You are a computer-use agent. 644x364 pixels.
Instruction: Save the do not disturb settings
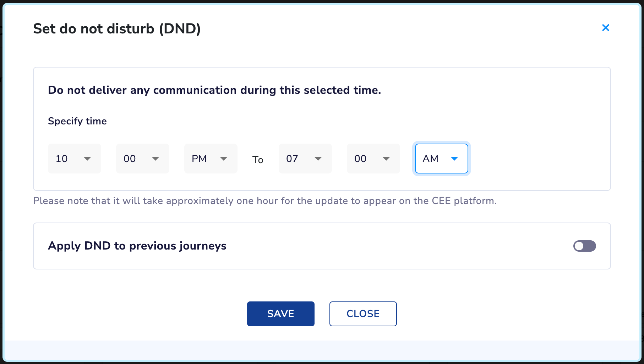(281, 314)
